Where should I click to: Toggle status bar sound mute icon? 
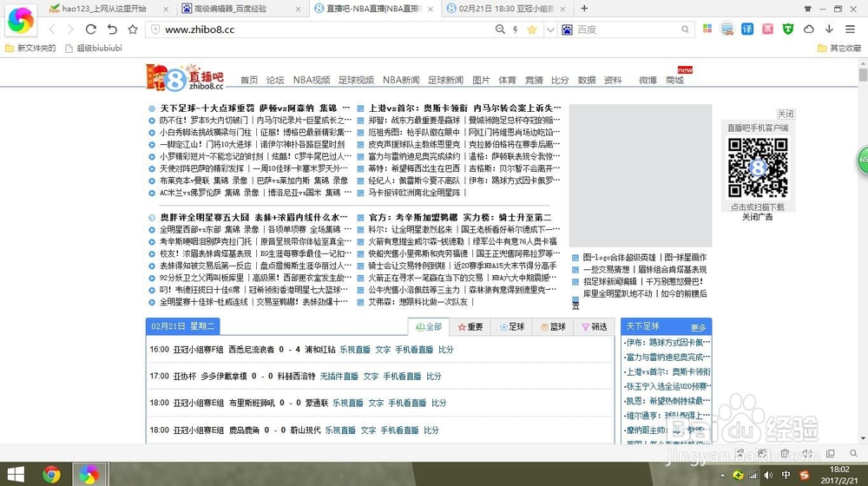coord(807,453)
